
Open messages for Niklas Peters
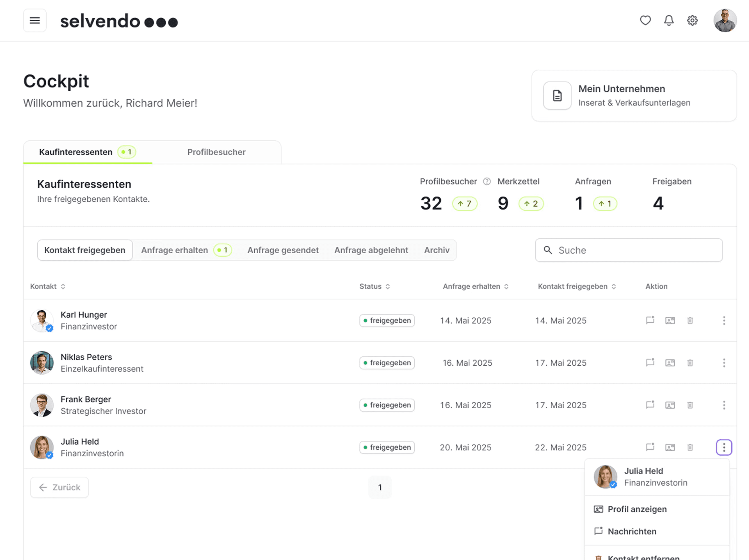(650, 363)
